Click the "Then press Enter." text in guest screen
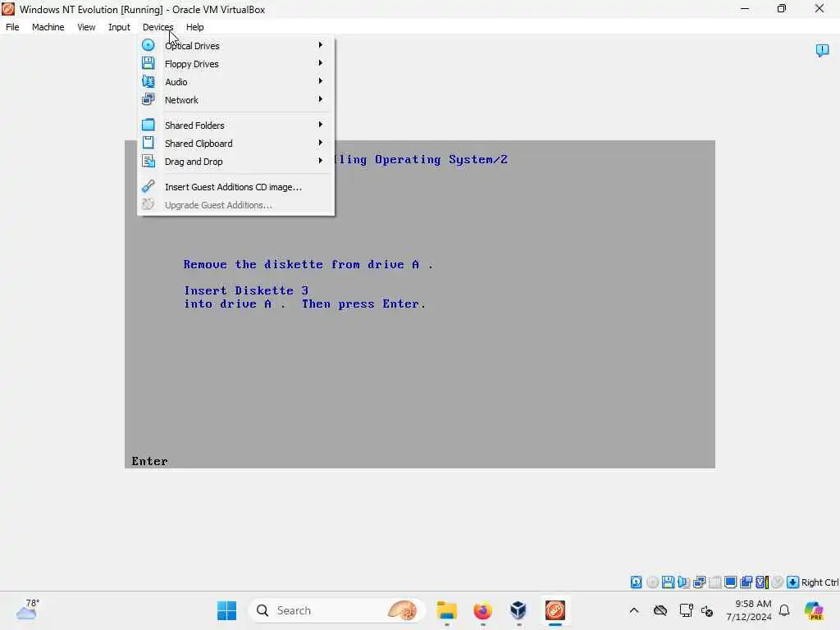Screen dimensions: 840x630 coord(363,304)
